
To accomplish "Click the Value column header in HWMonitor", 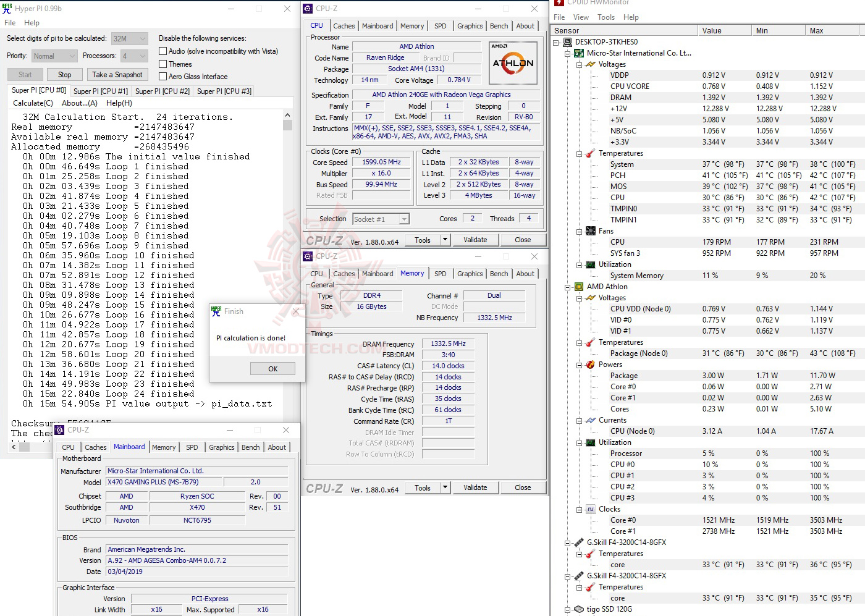I will coord(724,30).
